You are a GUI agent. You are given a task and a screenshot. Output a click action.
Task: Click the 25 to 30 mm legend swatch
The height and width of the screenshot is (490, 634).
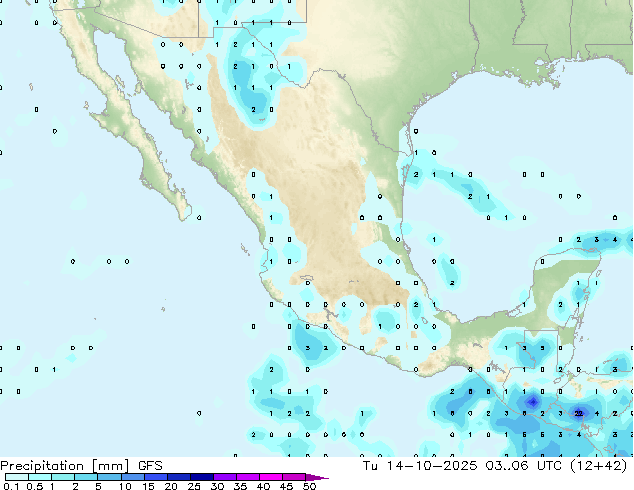point(202,477)
